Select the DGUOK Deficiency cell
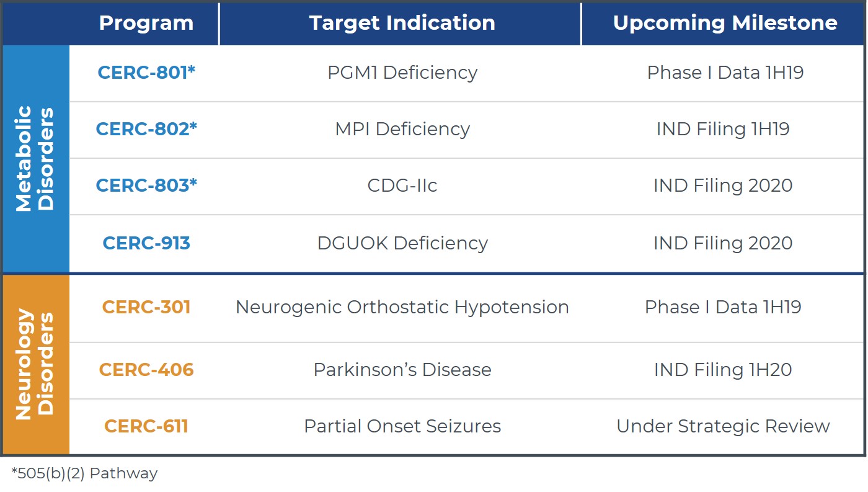 point(402,243)
